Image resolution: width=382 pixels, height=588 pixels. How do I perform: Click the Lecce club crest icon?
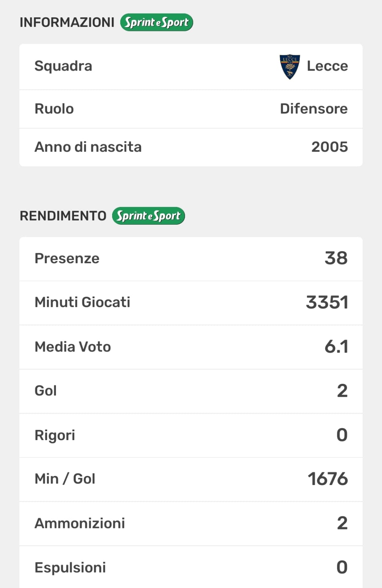pos(290,67)
